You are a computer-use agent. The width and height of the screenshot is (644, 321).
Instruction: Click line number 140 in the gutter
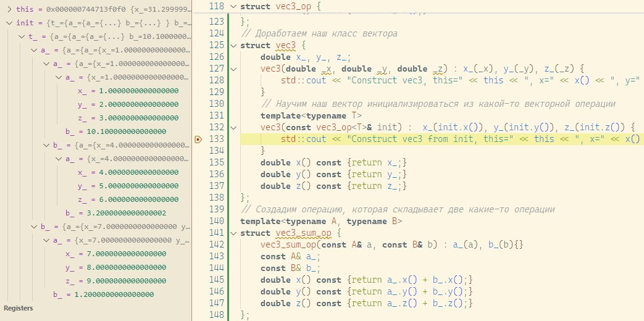[x=215, y=222]
